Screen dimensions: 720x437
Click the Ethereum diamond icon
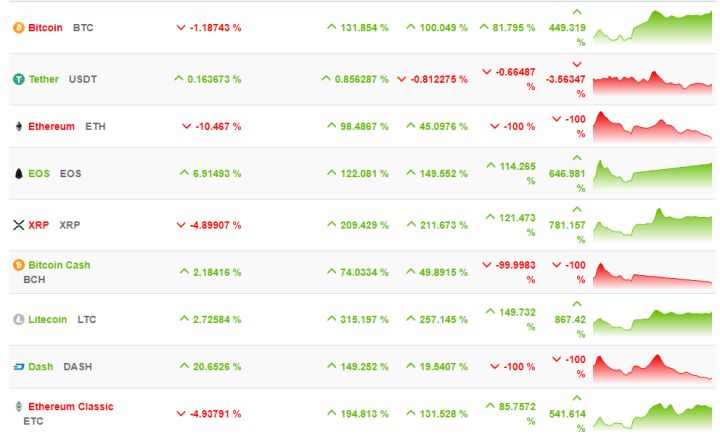pyautogui.click(x=18, y=127)
